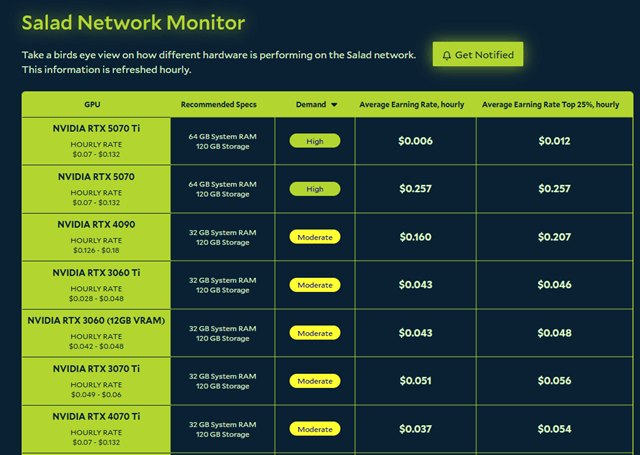This screenshot has width=640, height=455.
Task: Click the $0.028 - $0.048 hourly rate
Action: coord(96,298)
